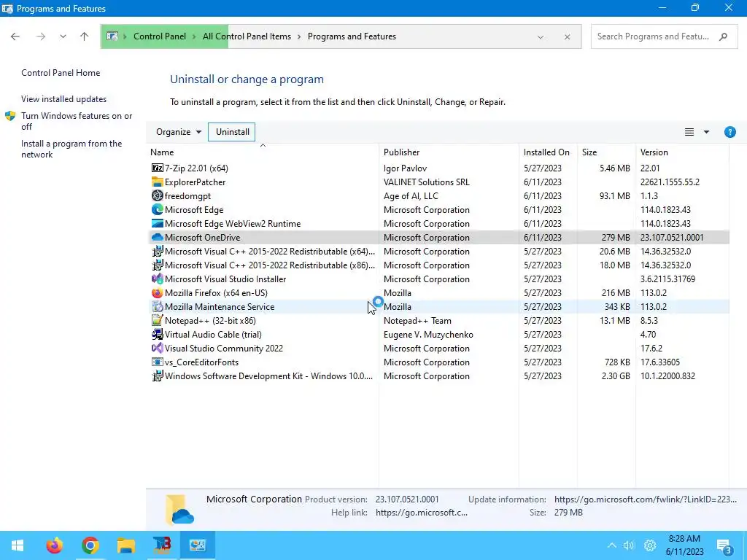The height and width of the screenshot is (560, 747).
Task: Expand the view options dropdown arrow
Action: click(x=706, y=132)
